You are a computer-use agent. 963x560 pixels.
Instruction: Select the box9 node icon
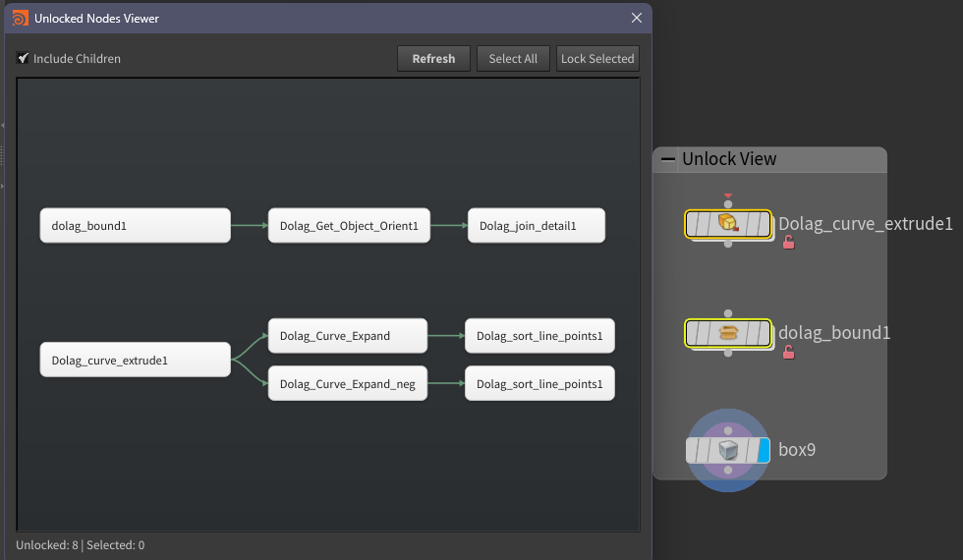pos(727,450)
